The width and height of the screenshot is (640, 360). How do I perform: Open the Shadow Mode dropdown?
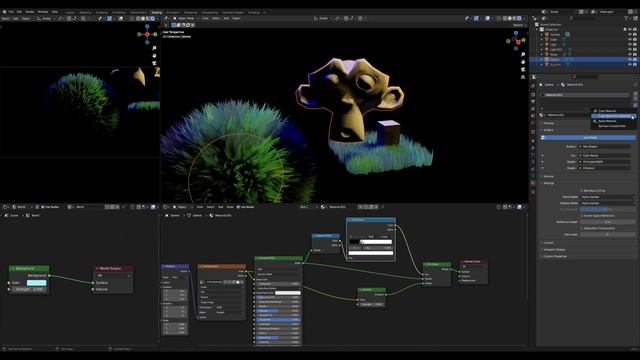click(607, 203)
